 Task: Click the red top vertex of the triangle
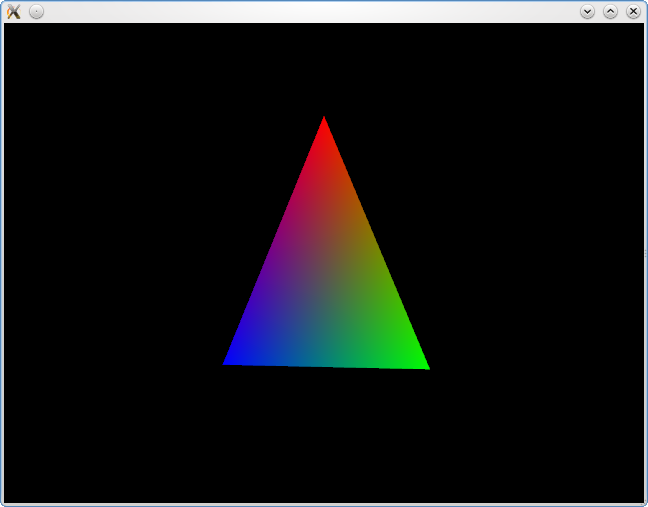[x=324, y=123]
